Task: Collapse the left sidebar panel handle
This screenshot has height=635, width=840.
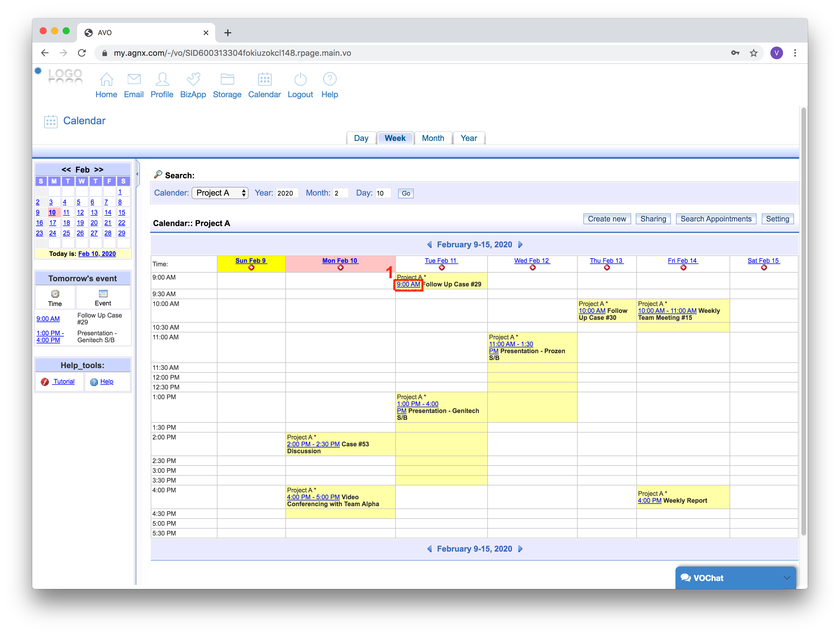Action: tap(138, 174)
